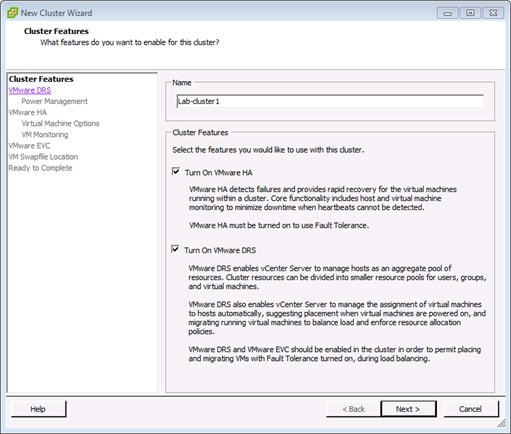Open Help for the wizard
The width and height of the screenshot is (511, 434).
pos(38,409)
